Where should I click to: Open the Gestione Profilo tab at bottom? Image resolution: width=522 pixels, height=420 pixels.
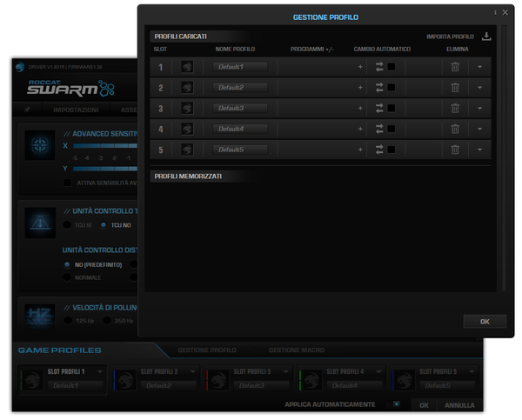pos(207,350)
